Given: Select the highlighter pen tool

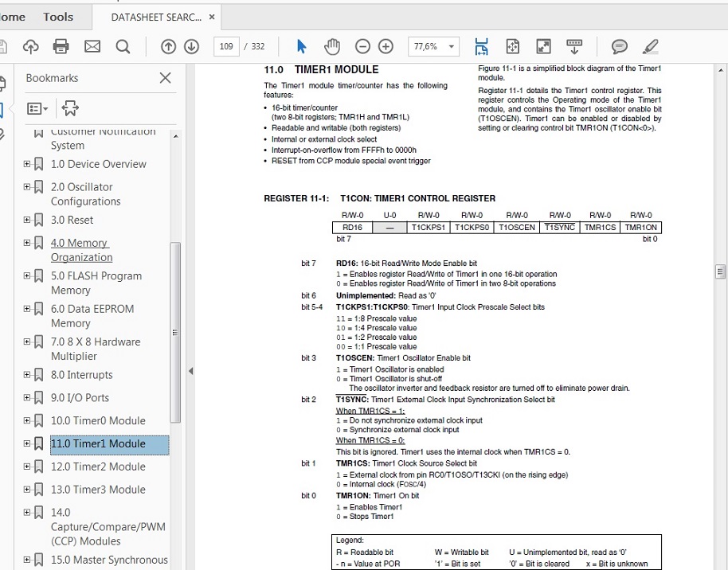Looking at the screenshot, I should click(651, 46).
